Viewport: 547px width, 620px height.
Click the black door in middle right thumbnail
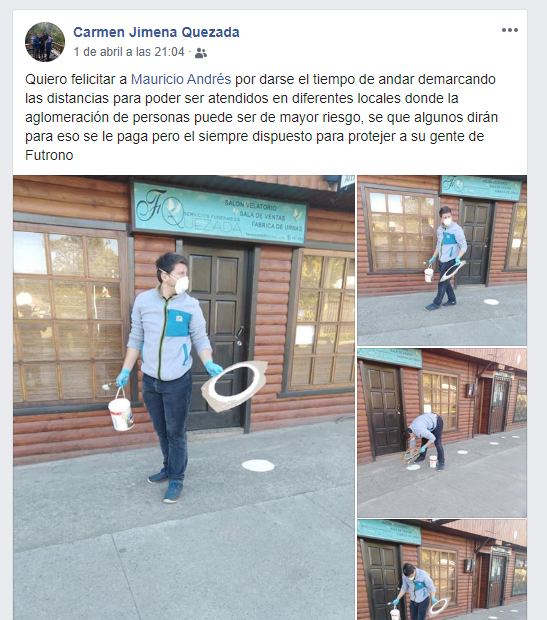[x=383, y=411]
